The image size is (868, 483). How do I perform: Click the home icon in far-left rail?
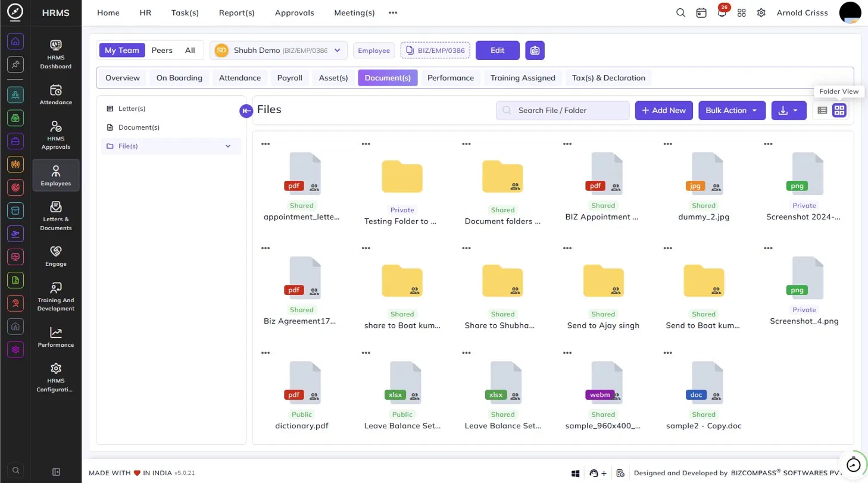point(16,41)
